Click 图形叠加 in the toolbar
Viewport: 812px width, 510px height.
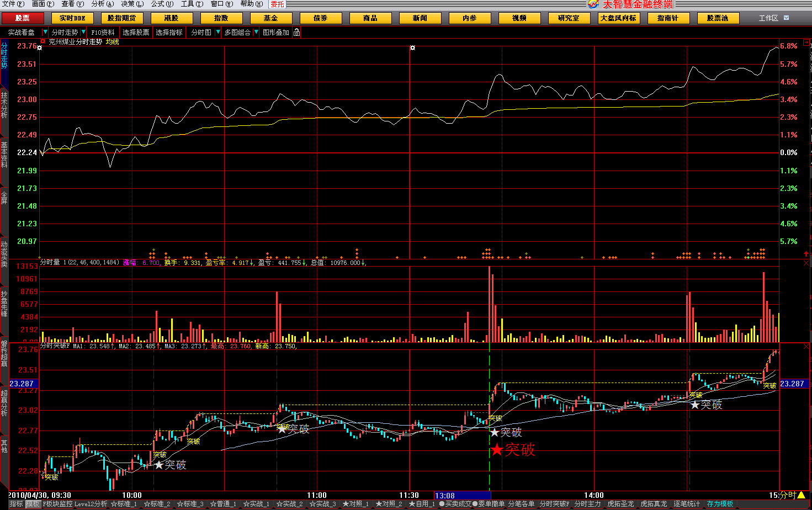click(276, 33)
